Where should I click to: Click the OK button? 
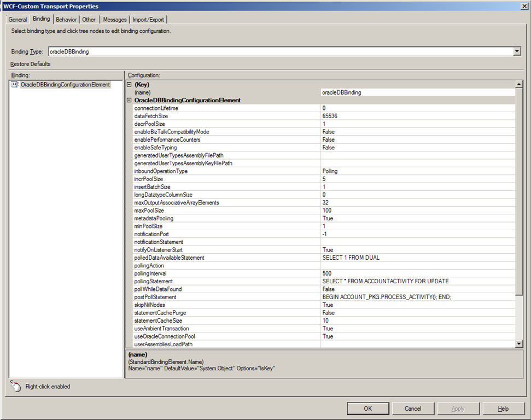pos(368,409)
